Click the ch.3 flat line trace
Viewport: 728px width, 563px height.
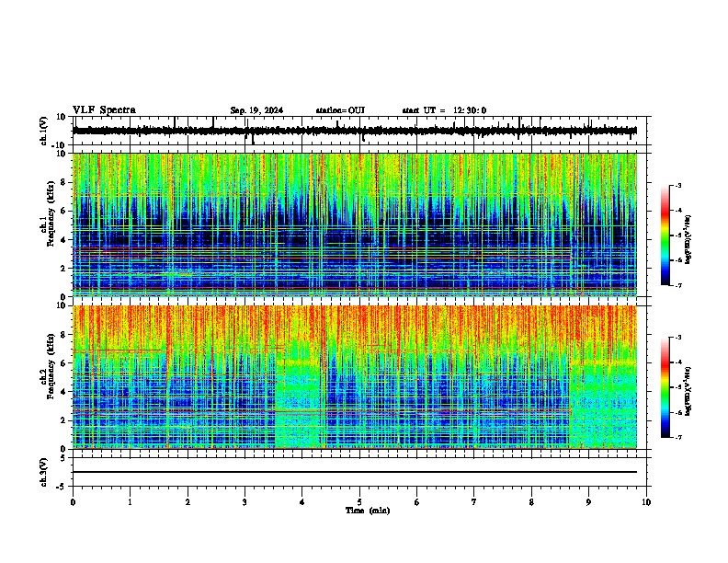(355, 472)
